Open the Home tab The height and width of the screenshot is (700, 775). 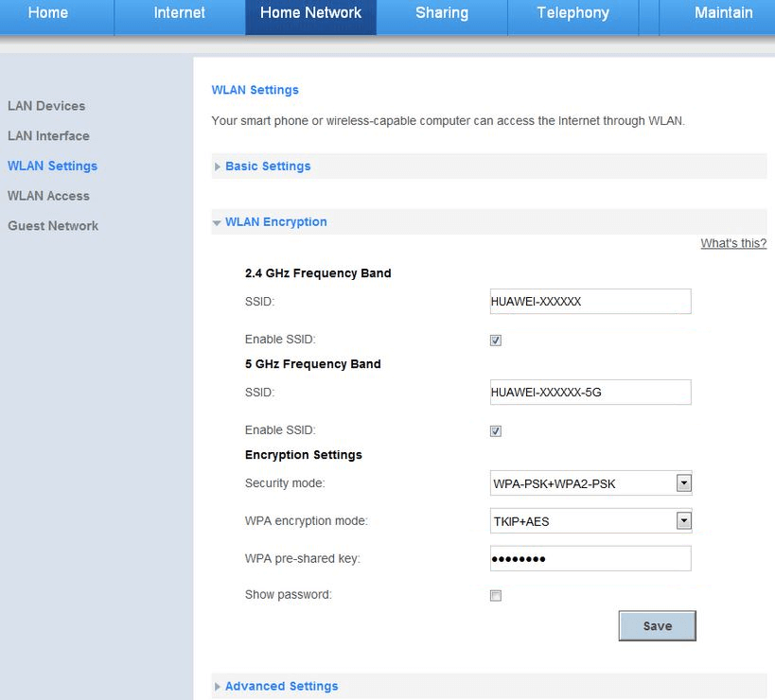(x=47, y=13)
